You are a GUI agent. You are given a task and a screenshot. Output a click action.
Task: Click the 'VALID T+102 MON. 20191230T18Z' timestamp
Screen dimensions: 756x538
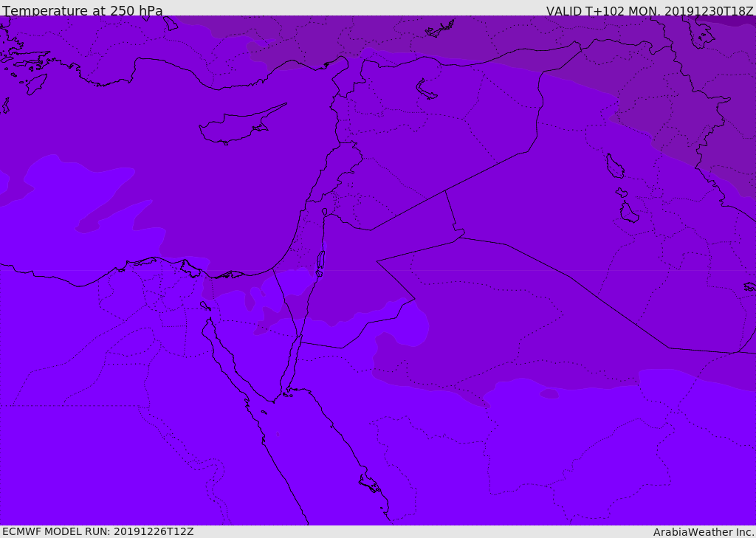650,10
